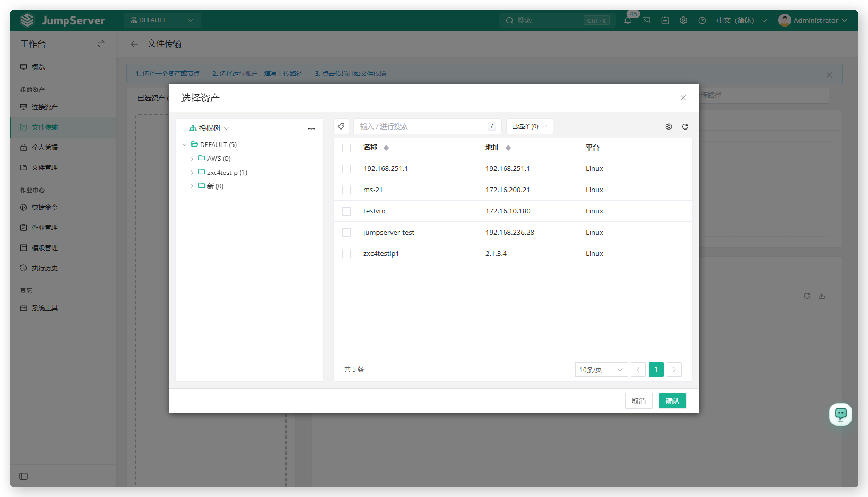
Task: Select the ms-21 asset checkbox
Action: click(346, 190)
